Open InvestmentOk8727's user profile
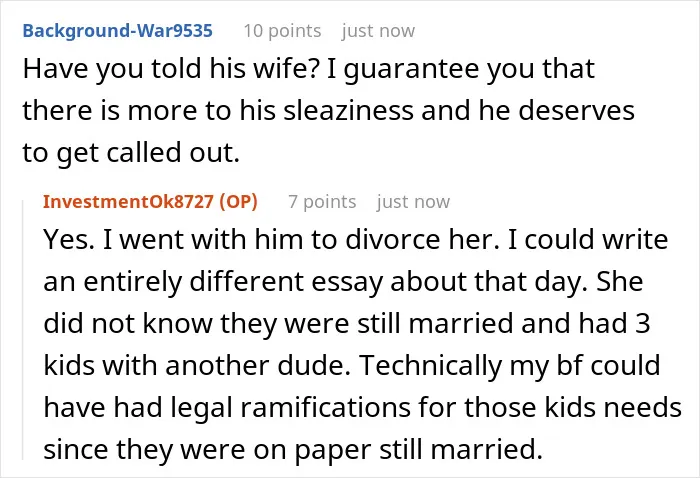The image size is (700, 478). (x=128, y=202)
